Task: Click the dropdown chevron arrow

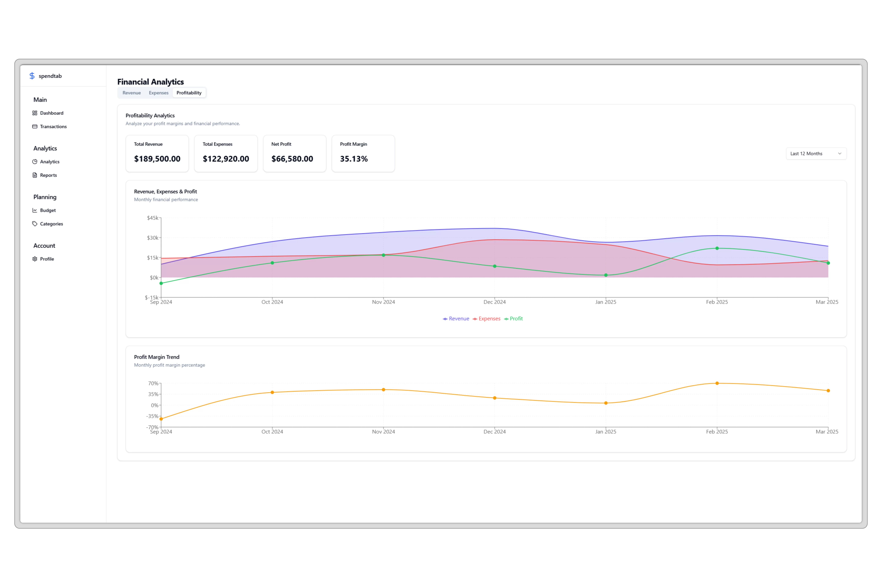Action: [x=840, y=153]
